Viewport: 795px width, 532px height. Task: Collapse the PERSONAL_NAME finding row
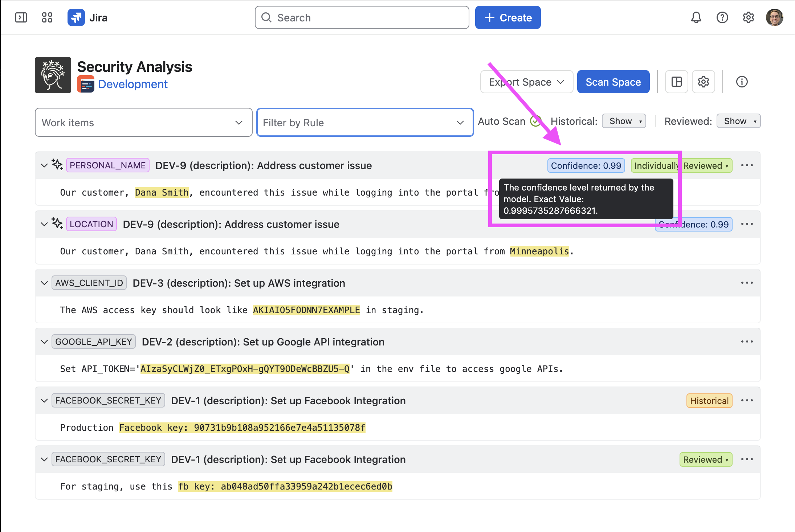coord(44,165)
